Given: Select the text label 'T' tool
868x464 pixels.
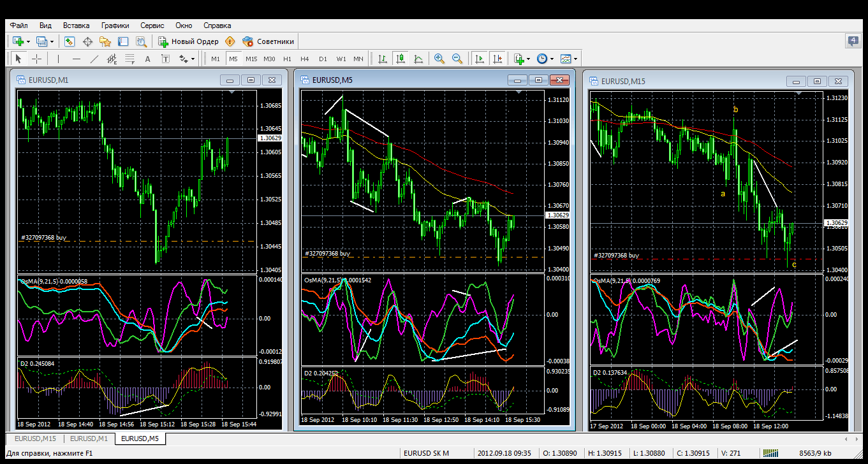Looking at the screenshot, I should point(165,59).
